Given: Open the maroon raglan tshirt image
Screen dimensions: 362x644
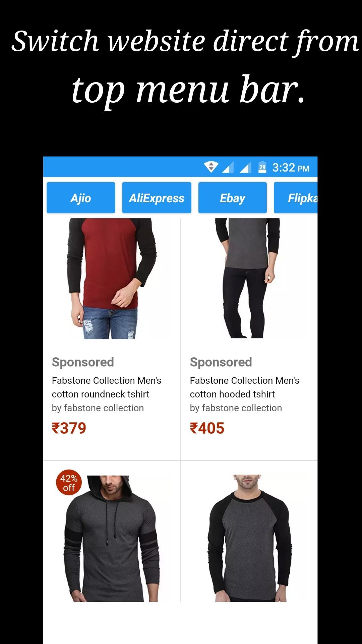Looking at the screenshot, I should [x=112, y=278].
